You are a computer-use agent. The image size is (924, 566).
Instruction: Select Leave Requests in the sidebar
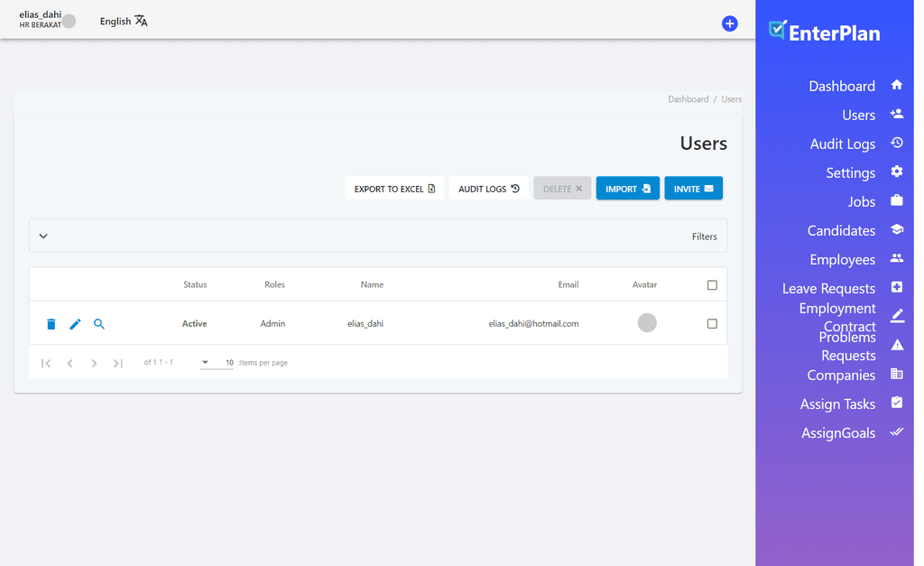click(828, 289)
